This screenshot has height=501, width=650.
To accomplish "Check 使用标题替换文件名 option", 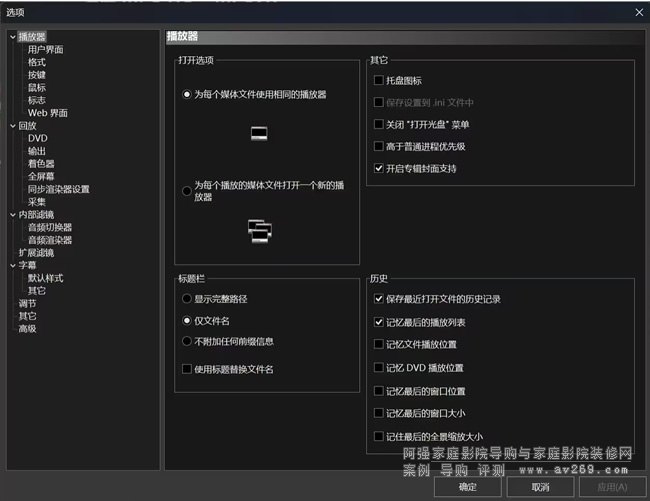I will [x=187, y=369].
